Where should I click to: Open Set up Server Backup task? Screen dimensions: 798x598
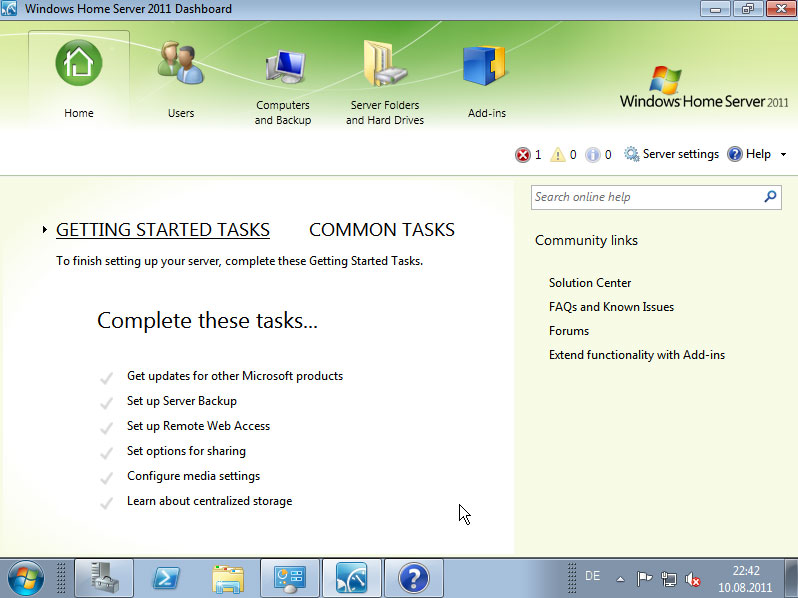(x=182, y=401)
